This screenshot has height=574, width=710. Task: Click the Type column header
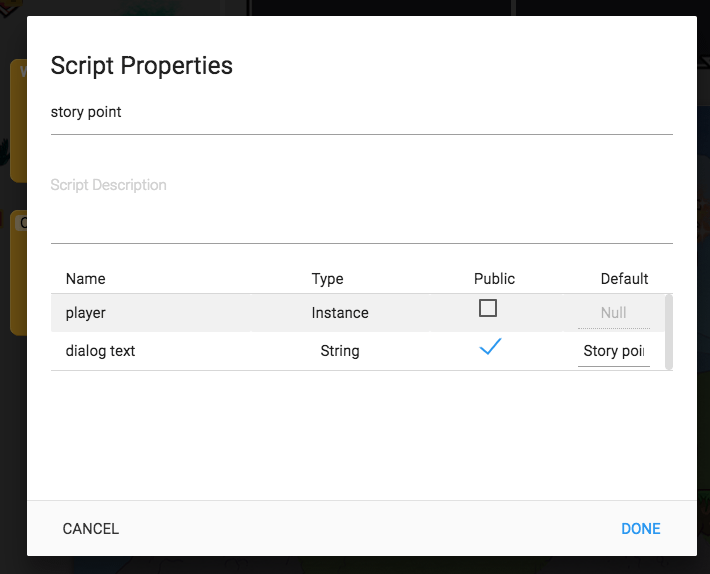point(327,279)
